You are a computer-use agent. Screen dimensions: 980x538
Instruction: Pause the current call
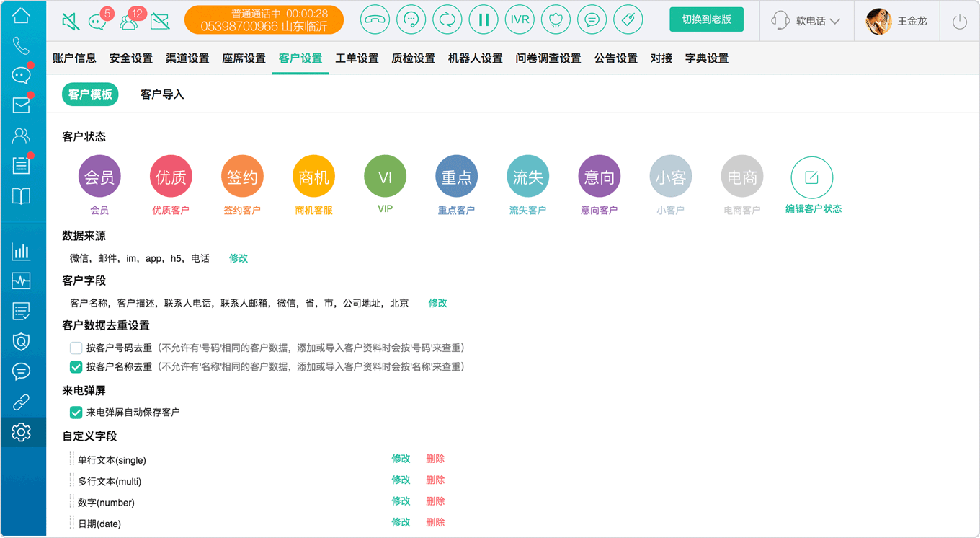484,20
